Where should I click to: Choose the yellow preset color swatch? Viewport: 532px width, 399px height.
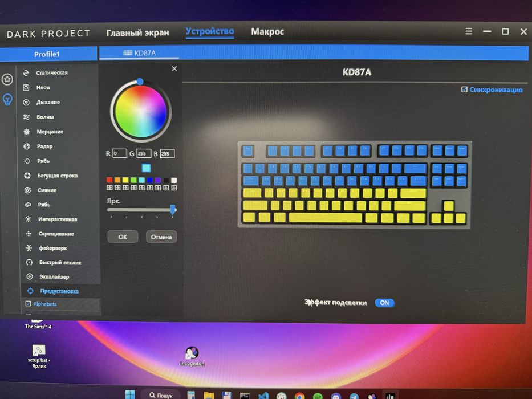pos(125,180)
